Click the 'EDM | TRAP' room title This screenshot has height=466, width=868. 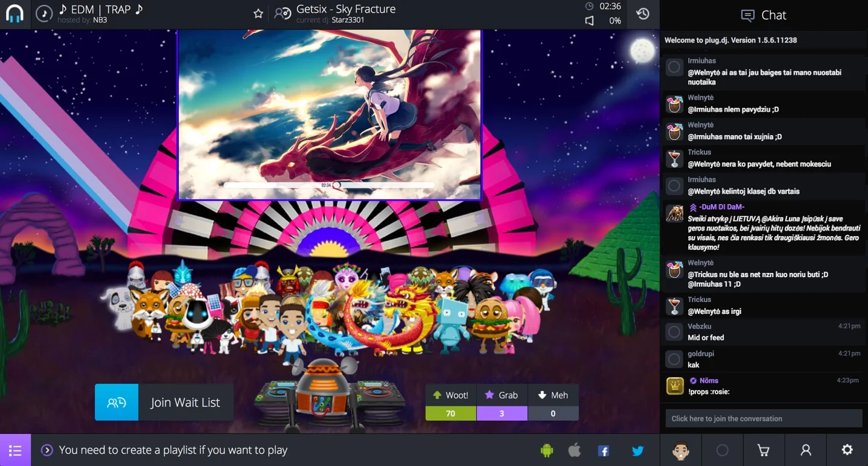(101, 9)
